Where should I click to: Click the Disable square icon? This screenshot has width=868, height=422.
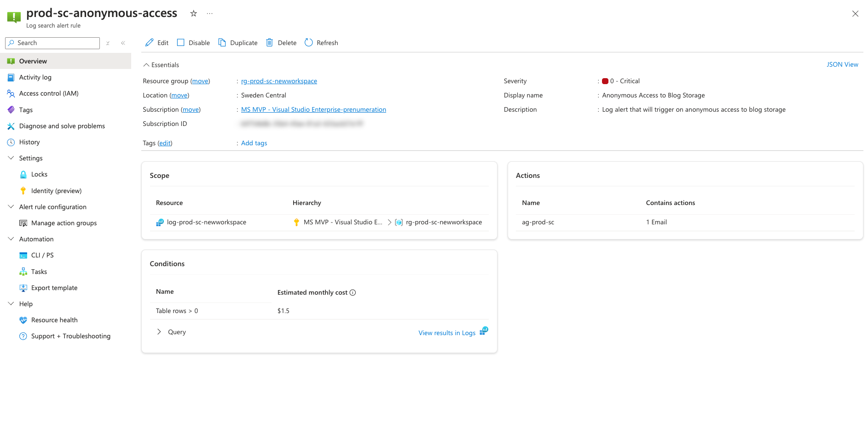point(180,42)
